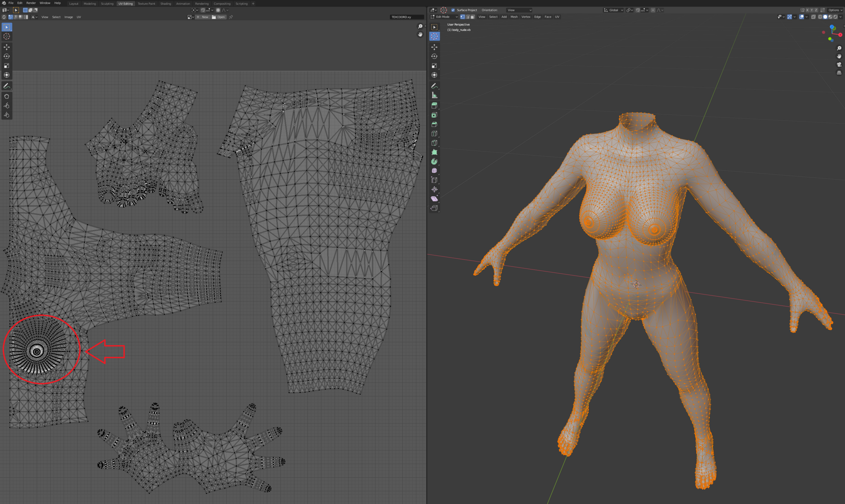Open the Global transform orientation dropdown
Screen dimensions: 845x504
click(x=614, y=10)
